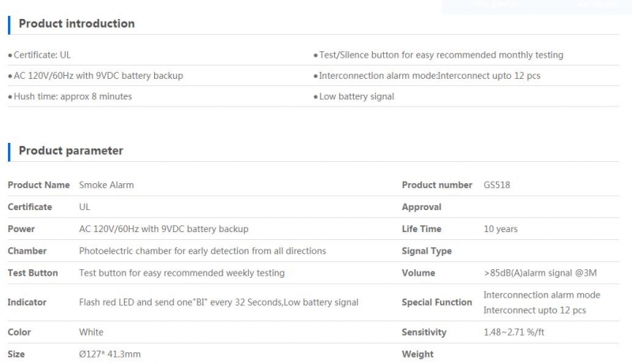Click the Product introduction heading

(77, 24)
